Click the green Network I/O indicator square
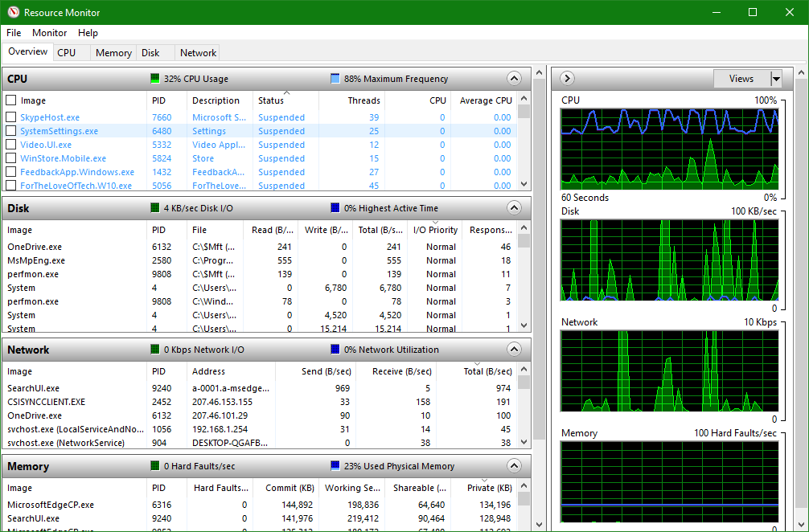This screenshot has height=532, width=809. (155, 350)
